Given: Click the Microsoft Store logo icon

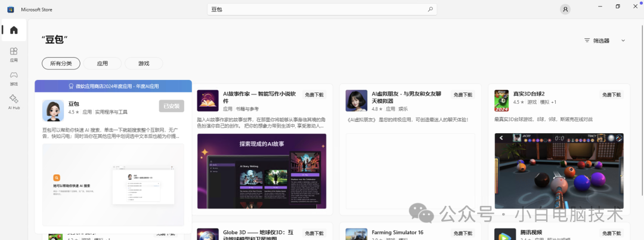Looking at the screenshot, I should (x=11, y=9).
